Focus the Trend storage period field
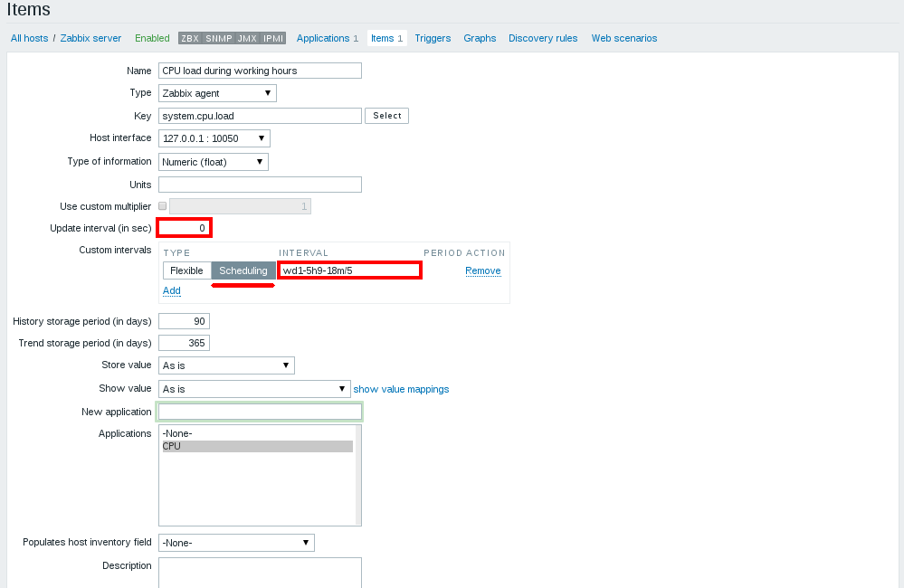The image size is (904, 588). pos(184,343)
